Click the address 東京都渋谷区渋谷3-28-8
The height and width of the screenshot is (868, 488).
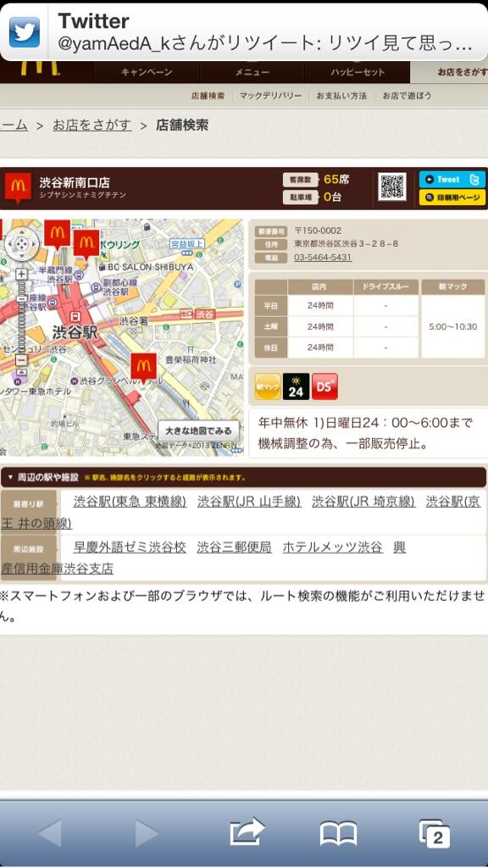tap(346, 243)
